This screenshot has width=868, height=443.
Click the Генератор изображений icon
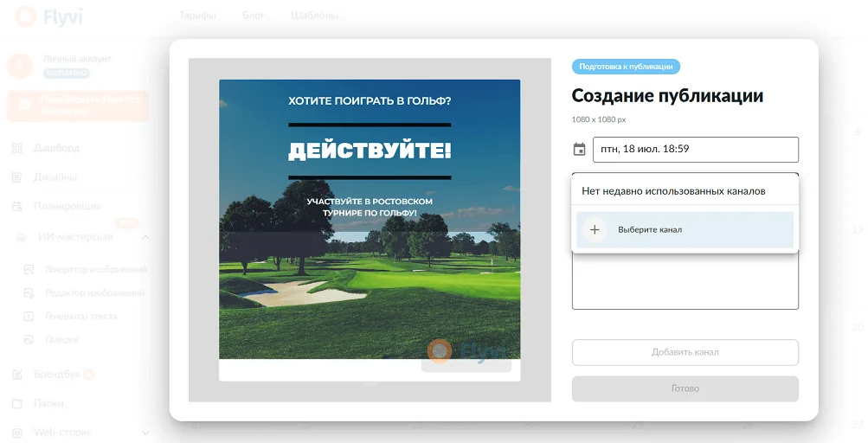pyautogui.click(x=29, y=270)
